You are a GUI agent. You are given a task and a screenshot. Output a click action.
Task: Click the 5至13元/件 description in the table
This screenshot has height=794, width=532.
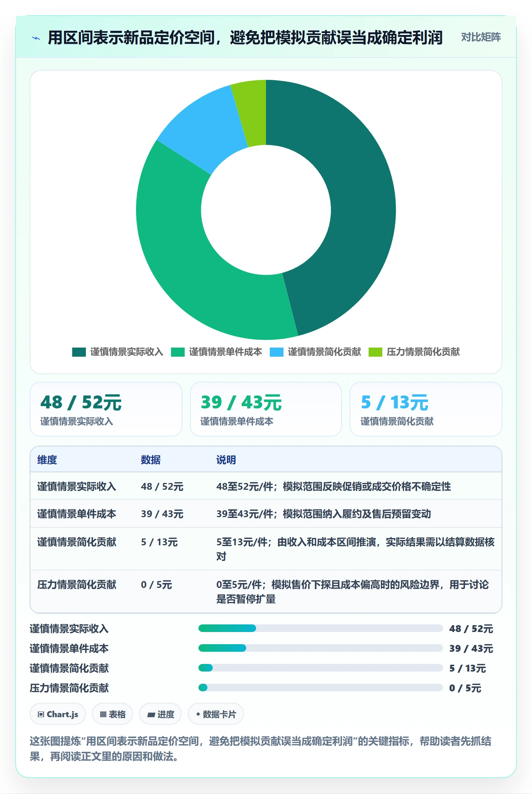click(356, 549)
